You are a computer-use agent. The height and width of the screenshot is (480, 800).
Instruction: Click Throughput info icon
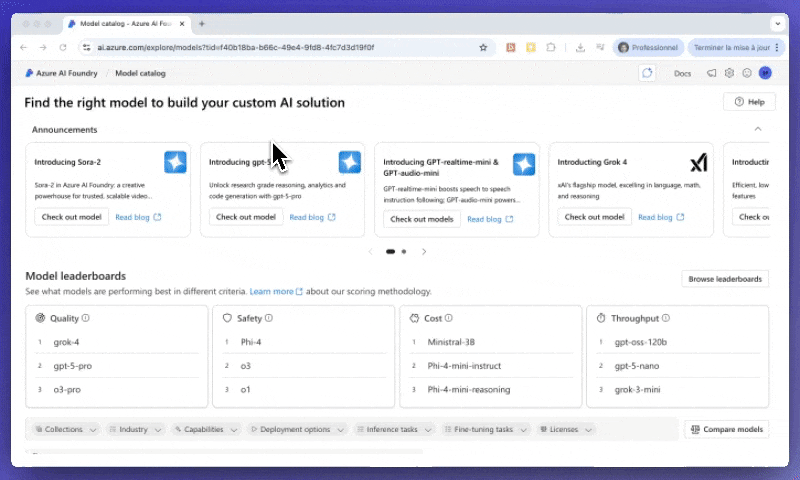[666, 318]
